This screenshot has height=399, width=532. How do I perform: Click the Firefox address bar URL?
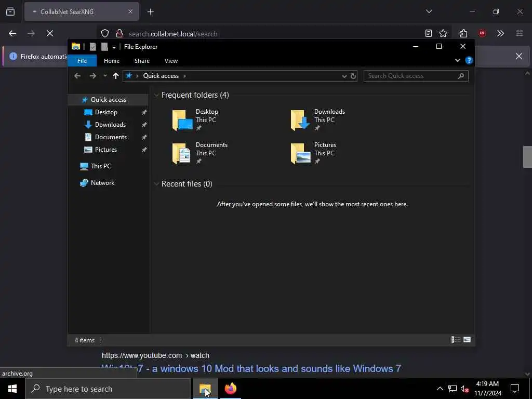(x=173, y=34)
